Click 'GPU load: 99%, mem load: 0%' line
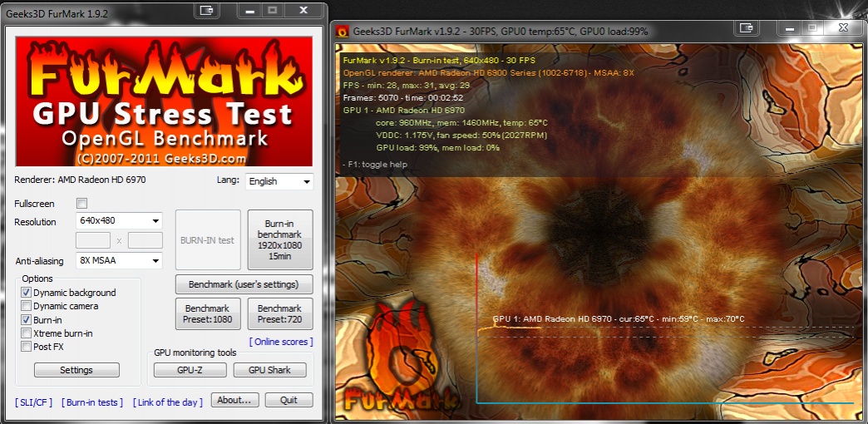Image resolution: width=868 pixels, height=424 pixels. (x=438, y=148)
